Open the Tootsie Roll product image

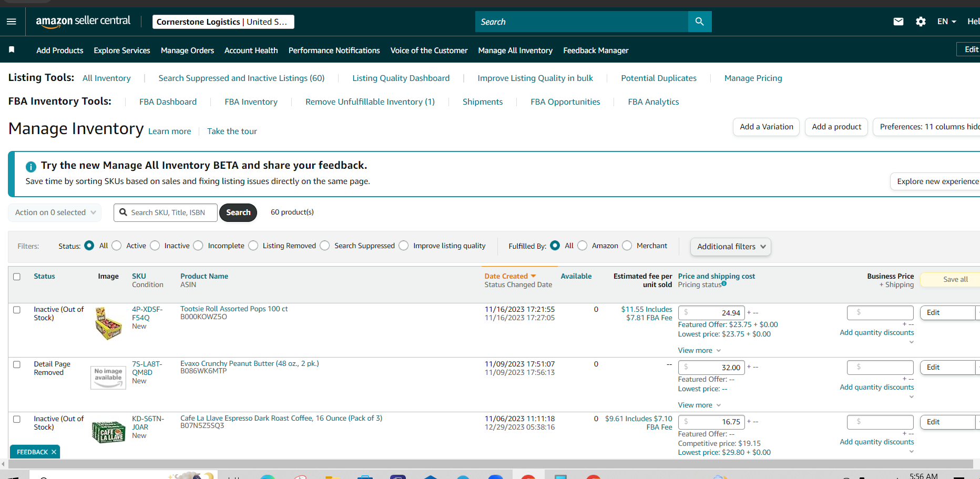(x=108, y=323)
